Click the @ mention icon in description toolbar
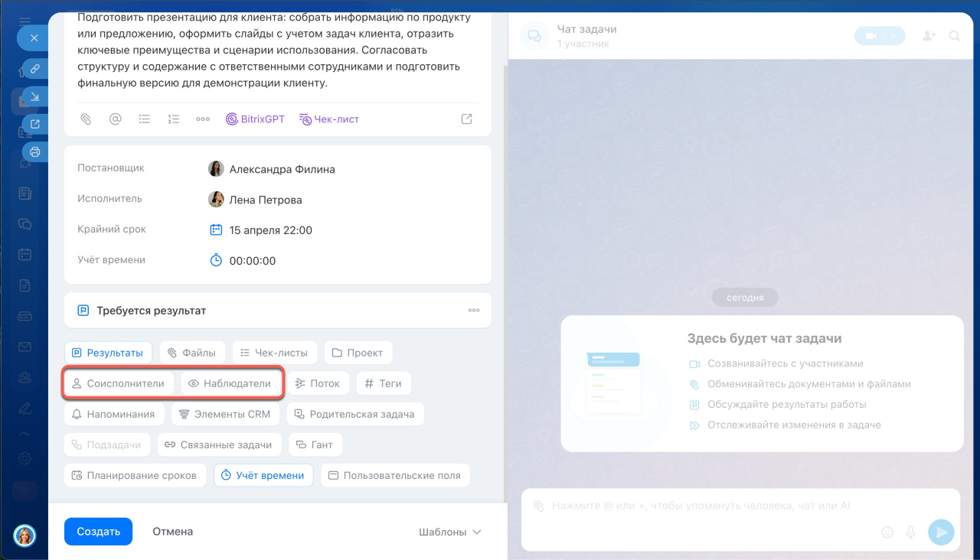 pyautogui.click(x=115, y=119)
